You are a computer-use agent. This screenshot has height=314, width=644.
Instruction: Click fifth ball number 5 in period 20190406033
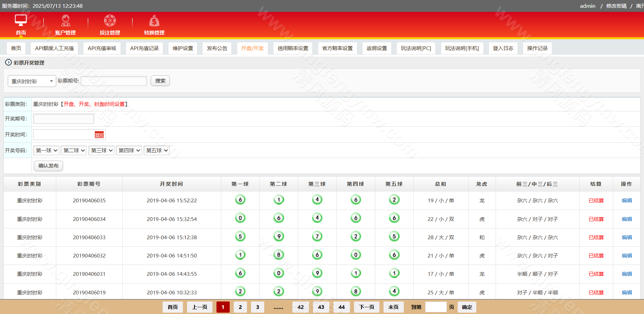click(394, 237)
